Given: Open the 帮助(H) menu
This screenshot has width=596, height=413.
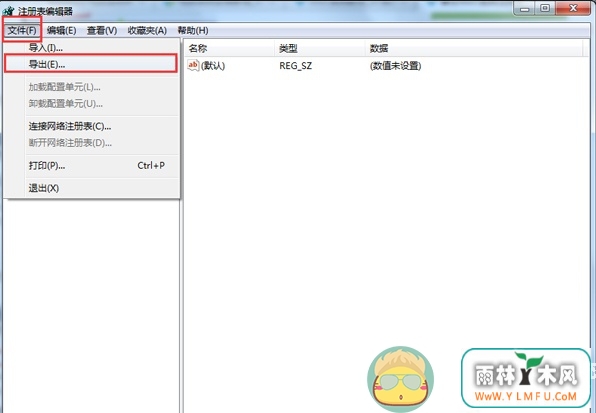Looking at the screenshot, I should click(193, 30).
